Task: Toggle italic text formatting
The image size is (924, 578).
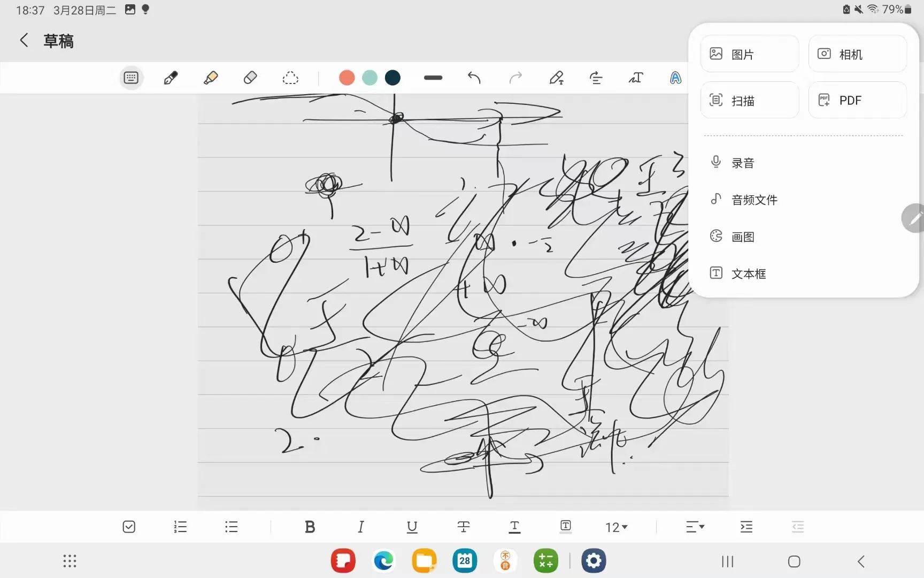Action: coord(361,527)
